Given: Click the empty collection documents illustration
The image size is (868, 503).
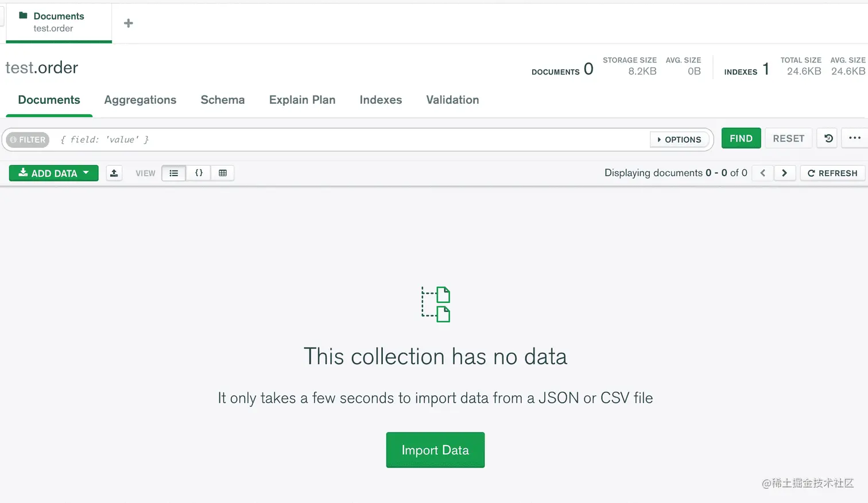Looking at the screenshot, I should click(x=435, y=303).
